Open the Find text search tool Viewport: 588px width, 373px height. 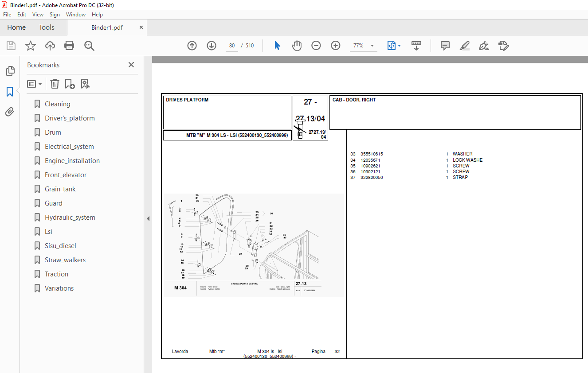pyautogui.click(x=89, y=46)
